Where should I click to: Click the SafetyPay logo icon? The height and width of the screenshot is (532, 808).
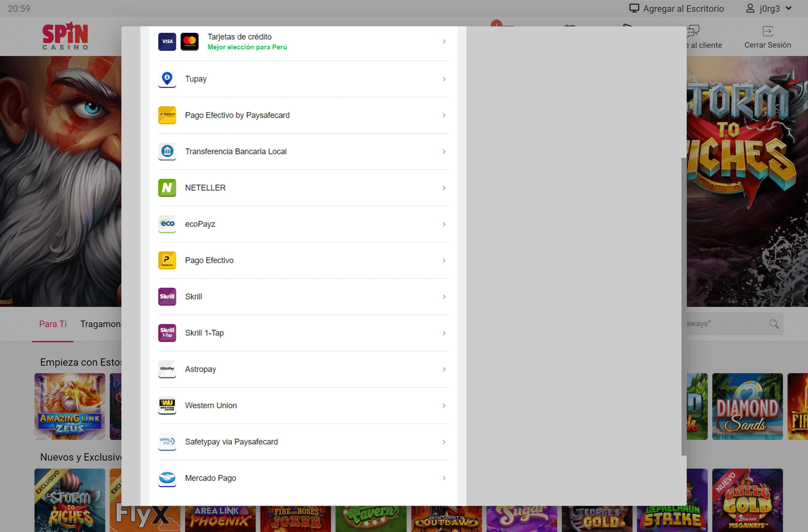(167, 442)
